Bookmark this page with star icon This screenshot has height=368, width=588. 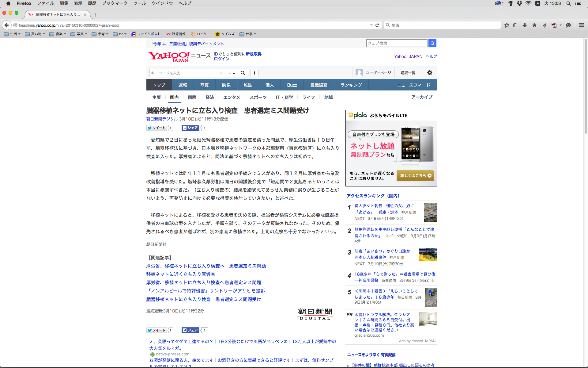coord(507,25)
